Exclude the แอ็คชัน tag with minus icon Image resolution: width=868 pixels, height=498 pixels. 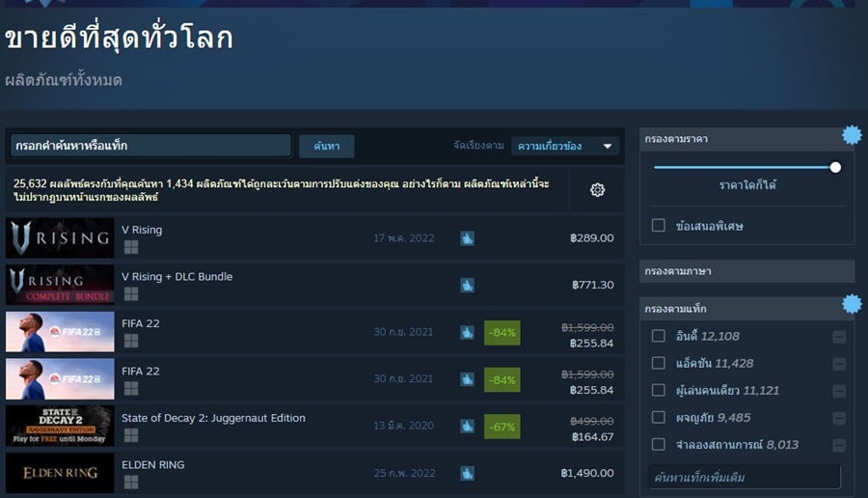(x=839, y=364)
